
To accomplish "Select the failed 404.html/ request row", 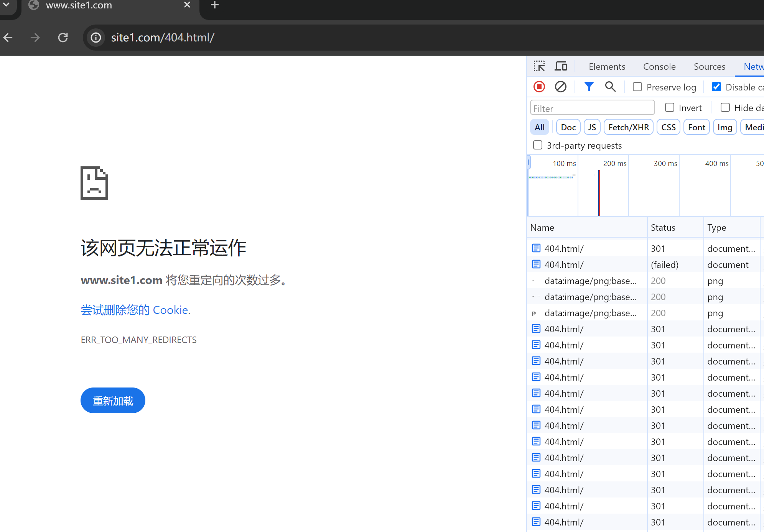I will (564, 264).
